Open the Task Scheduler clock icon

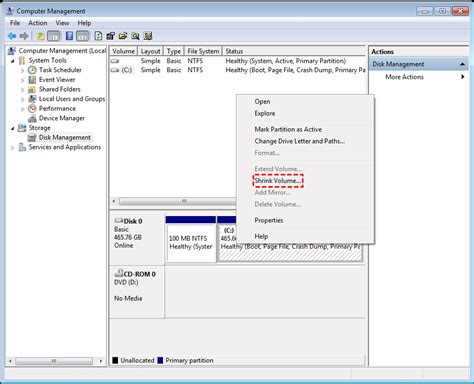tap(32, 70)
